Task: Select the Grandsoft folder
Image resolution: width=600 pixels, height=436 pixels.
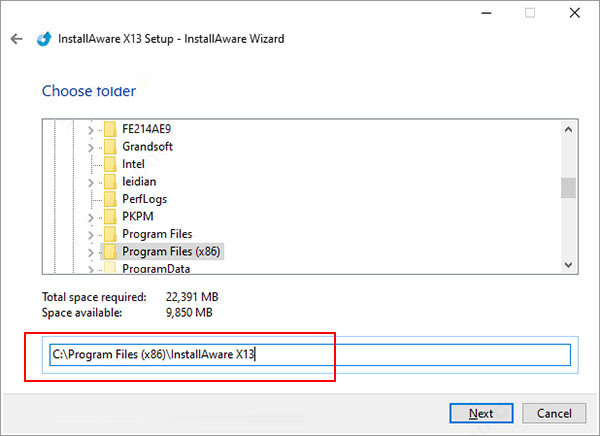Action: coord(147,147)
